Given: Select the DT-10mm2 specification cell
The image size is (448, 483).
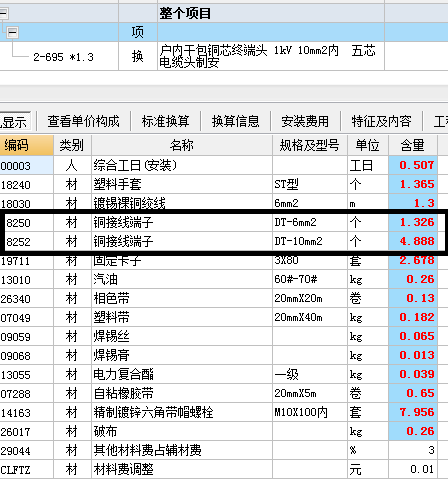Looking at the screenshot, I should pyautogui.click(x=310, y=241).
